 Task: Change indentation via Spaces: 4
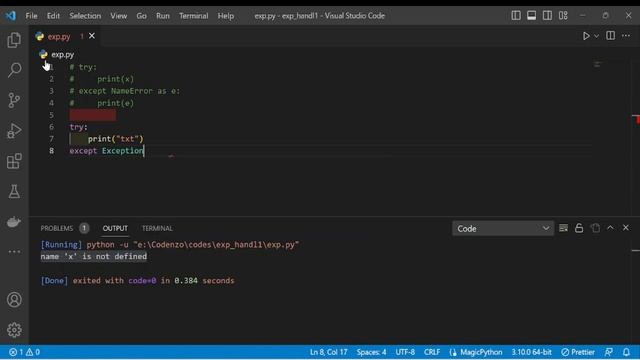click(x=371, y=352)
